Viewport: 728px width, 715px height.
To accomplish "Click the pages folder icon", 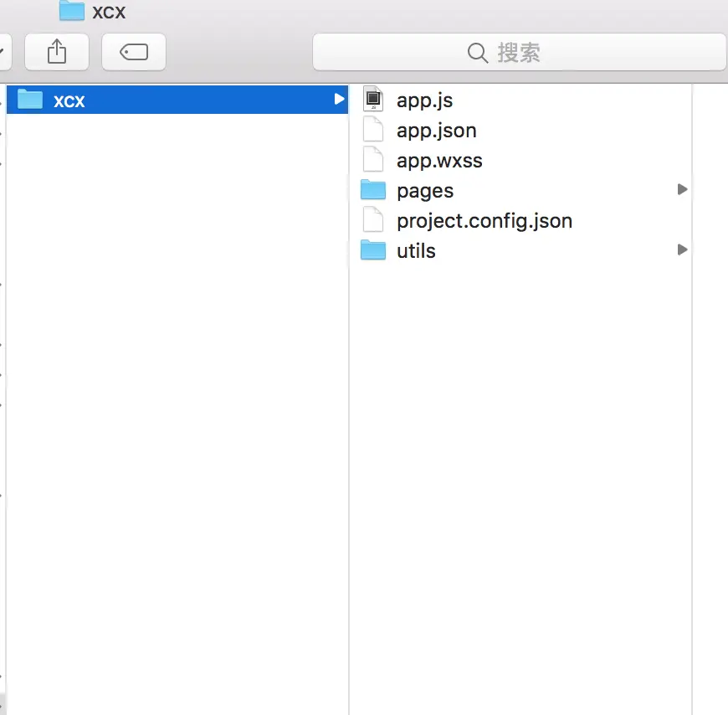I will pos(373,189).
